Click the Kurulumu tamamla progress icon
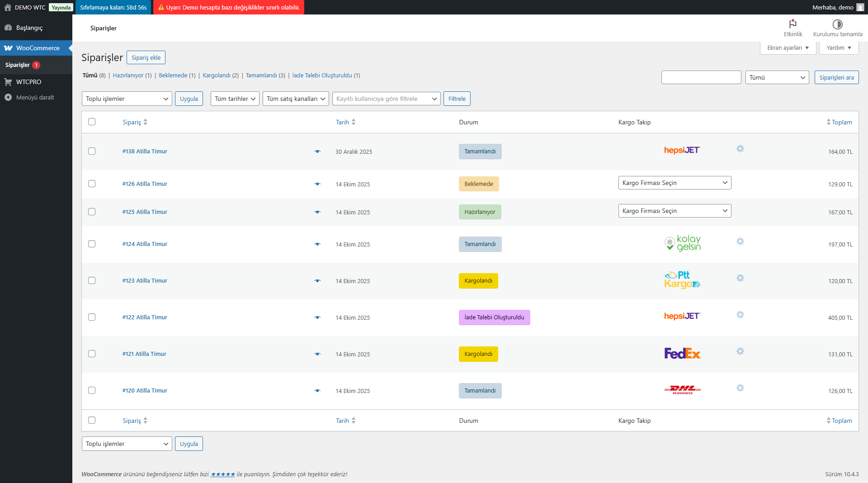Image resolution: width=868 pixels, height=483 pixels. pyautogui.click(x=837, y=24)
